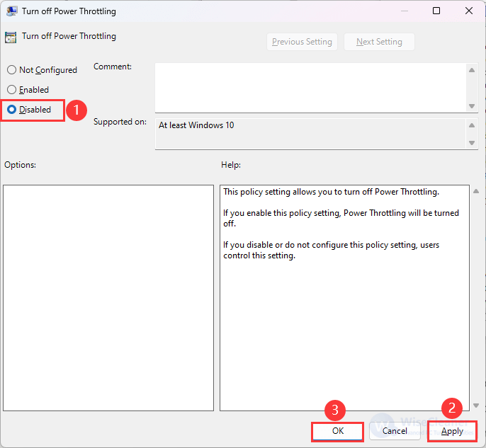
Task: Click the Apply button
Action: pos(452,431)
